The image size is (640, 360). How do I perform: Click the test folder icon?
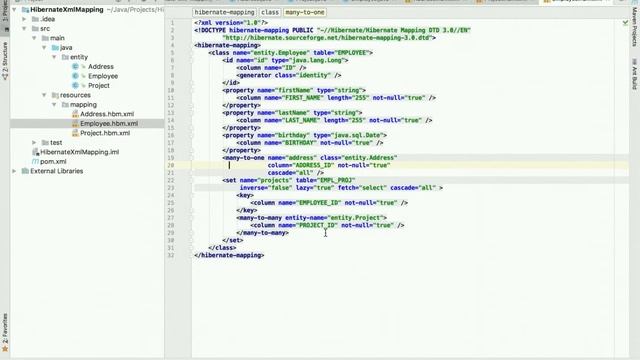pyautogui.click(x=45, y=142)
